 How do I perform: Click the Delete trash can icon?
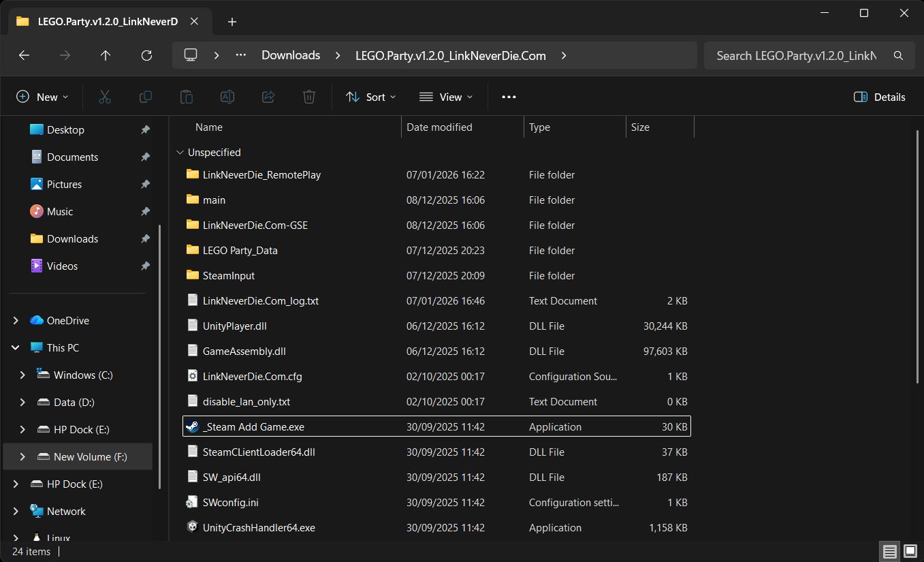[x=309, y=97]
